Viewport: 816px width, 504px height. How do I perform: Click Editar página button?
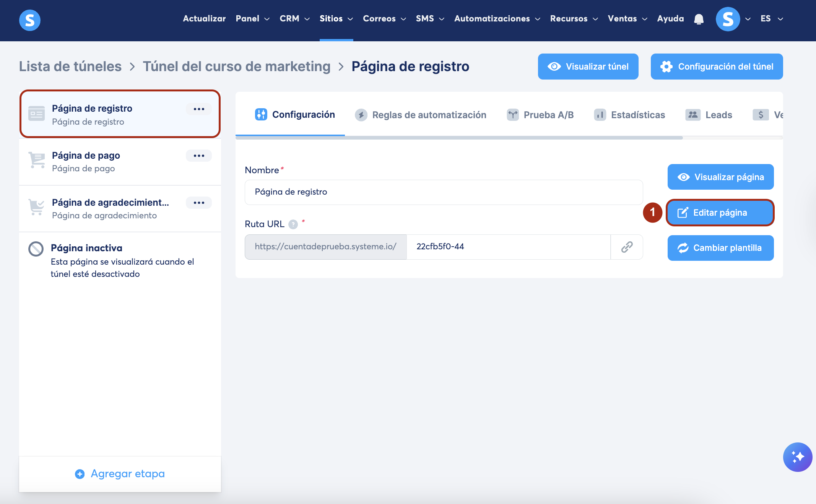tap(720, 213)
